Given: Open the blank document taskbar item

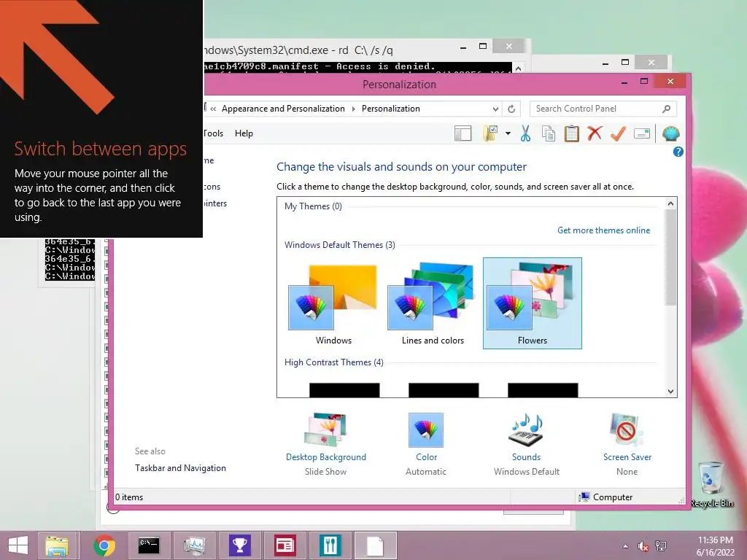Looking at the screenshot, I should pos(376,545).
